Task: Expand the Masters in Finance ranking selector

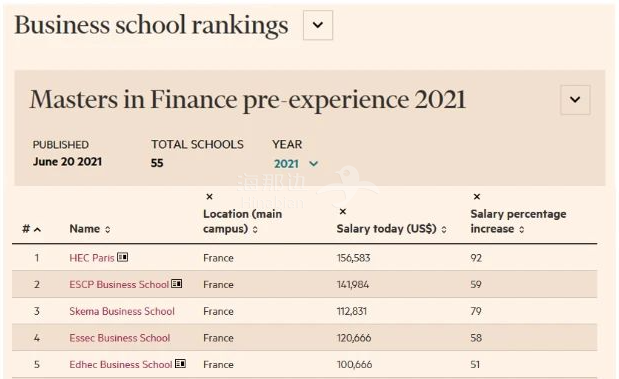Action: pyautogui.click(x=575, y=99)
